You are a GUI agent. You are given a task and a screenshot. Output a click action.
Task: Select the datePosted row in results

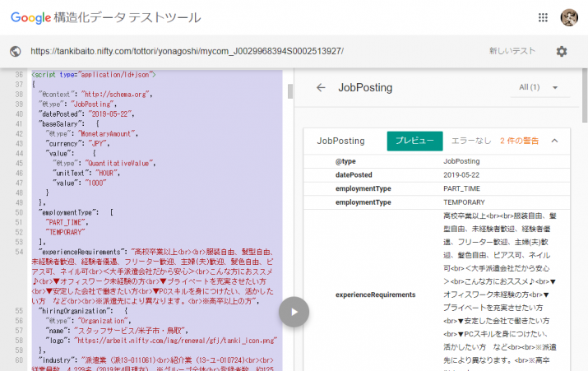[x=436, y=175]
